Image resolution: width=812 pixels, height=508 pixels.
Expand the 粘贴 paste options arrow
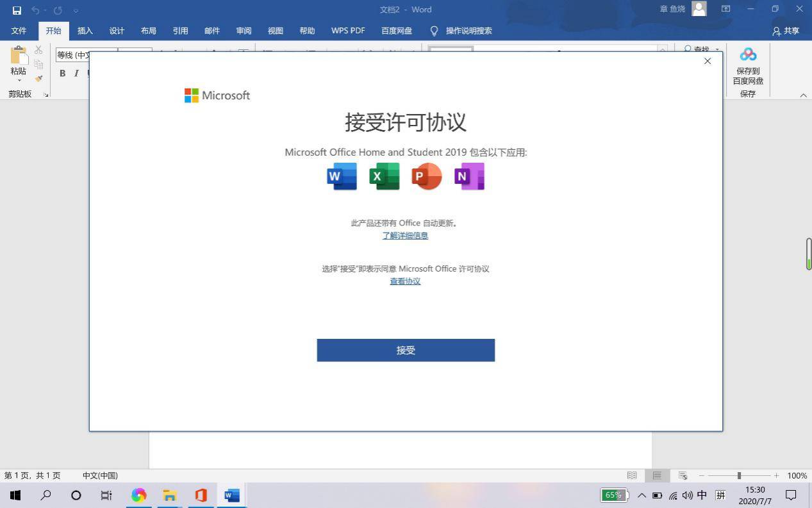point(19,81)
